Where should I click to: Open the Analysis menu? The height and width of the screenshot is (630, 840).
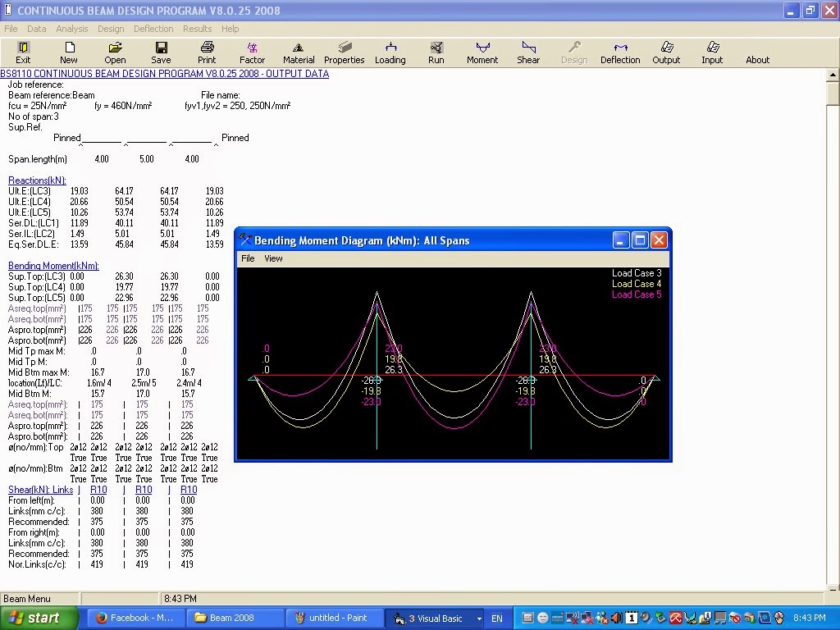point(71,29)
